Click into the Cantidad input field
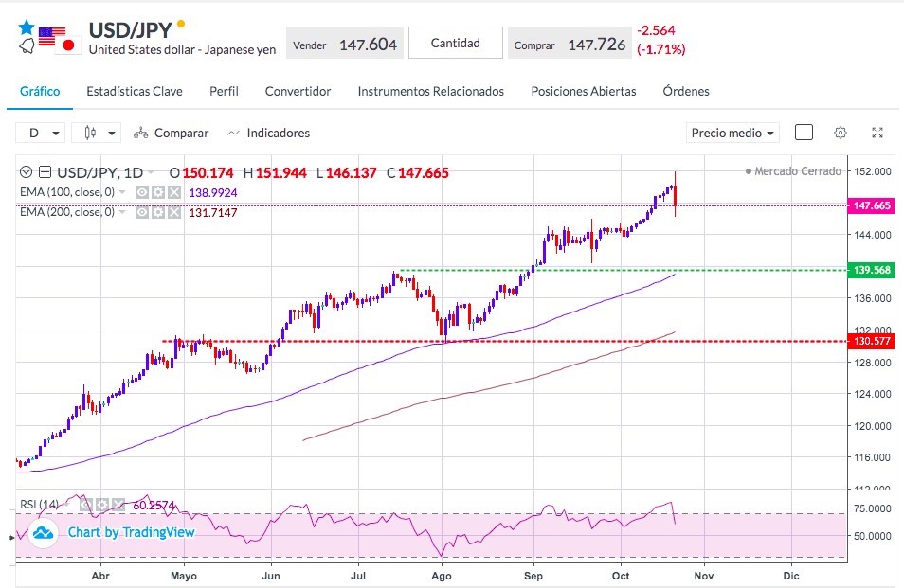This screenshot has height=588, width=904. coord(456,43)
